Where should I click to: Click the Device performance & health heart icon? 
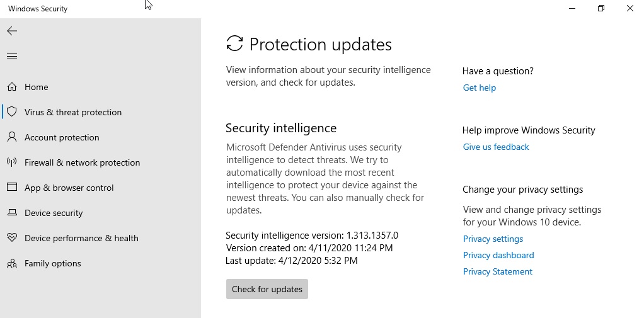12,238
